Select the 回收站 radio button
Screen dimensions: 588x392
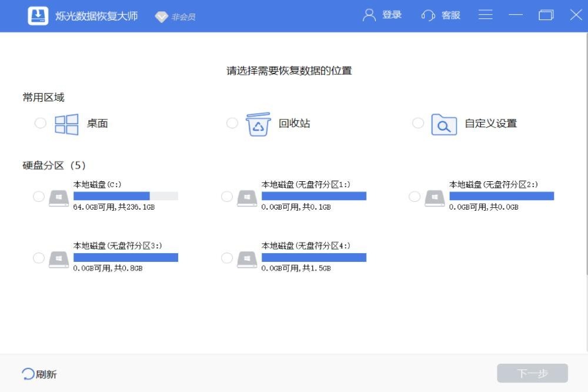pyautogui.click(x=232, y=123)
